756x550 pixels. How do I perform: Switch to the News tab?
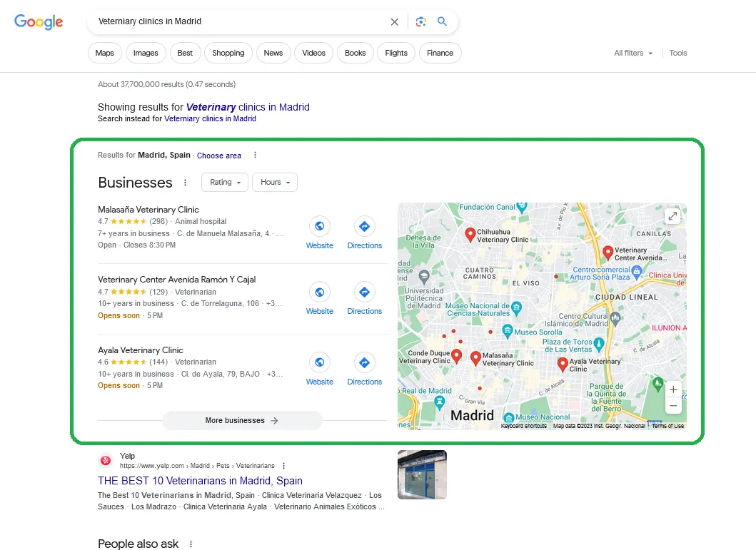[x=273, y=53]
